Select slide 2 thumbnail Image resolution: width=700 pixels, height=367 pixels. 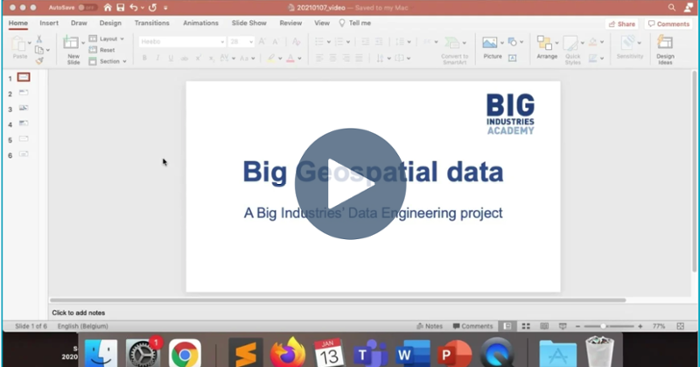pyautogui.click(x=23, y=93)
